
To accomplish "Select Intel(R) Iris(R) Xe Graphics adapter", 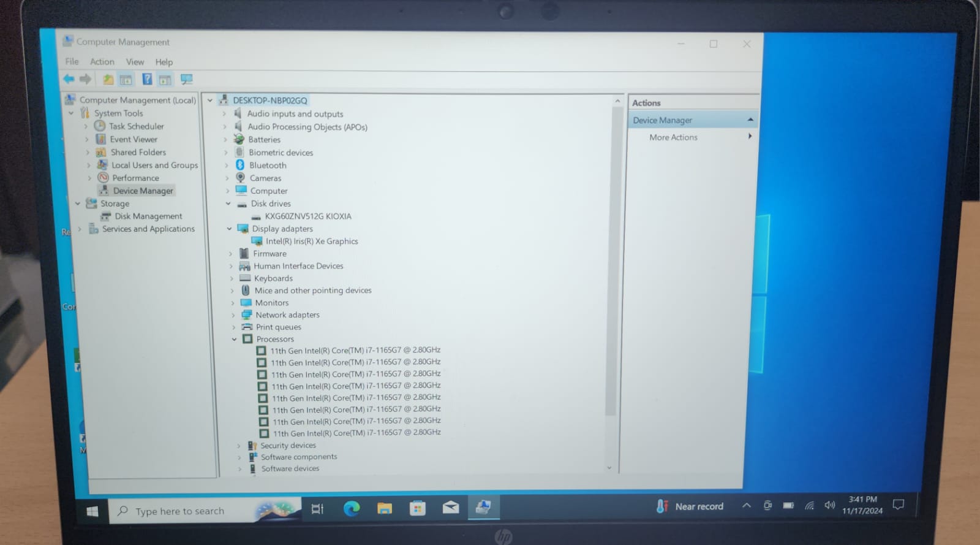I will coord(312,241).
